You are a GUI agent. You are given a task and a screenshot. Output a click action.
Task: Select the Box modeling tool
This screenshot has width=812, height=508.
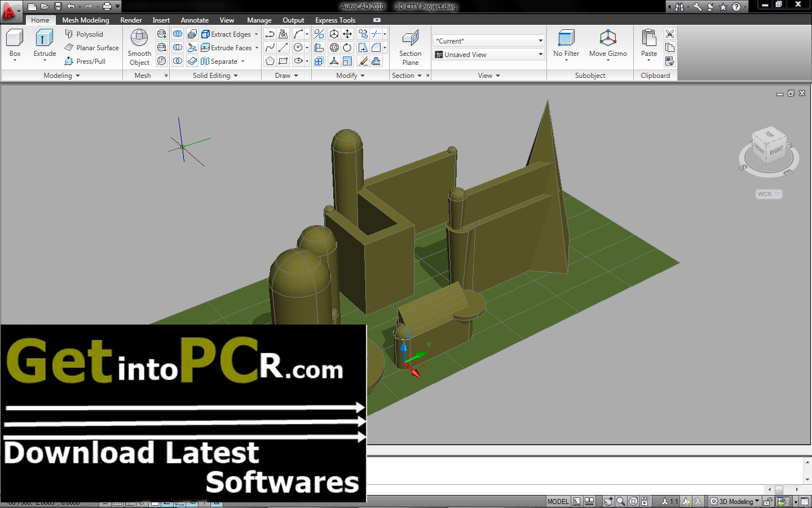[15, 44]
